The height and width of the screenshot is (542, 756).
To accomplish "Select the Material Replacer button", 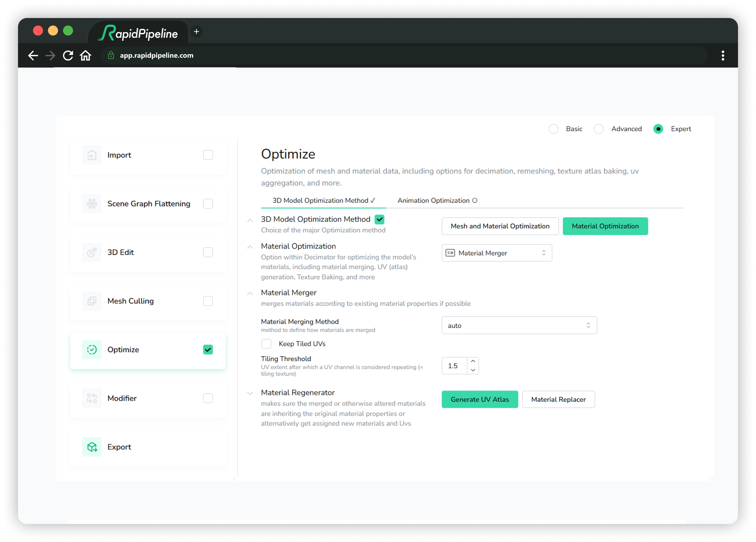I will (559, 399).
